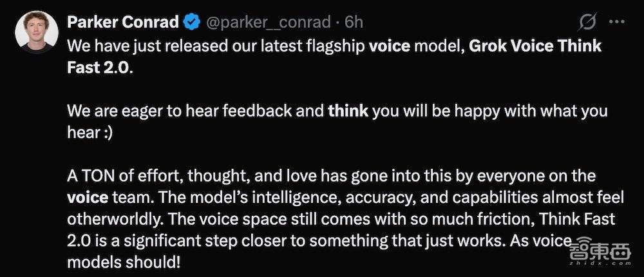The height and width of the screenshot is (277, 644).
Task: Click the line starting We have just released
Action: pyautogui.click(x=334, y=46)
